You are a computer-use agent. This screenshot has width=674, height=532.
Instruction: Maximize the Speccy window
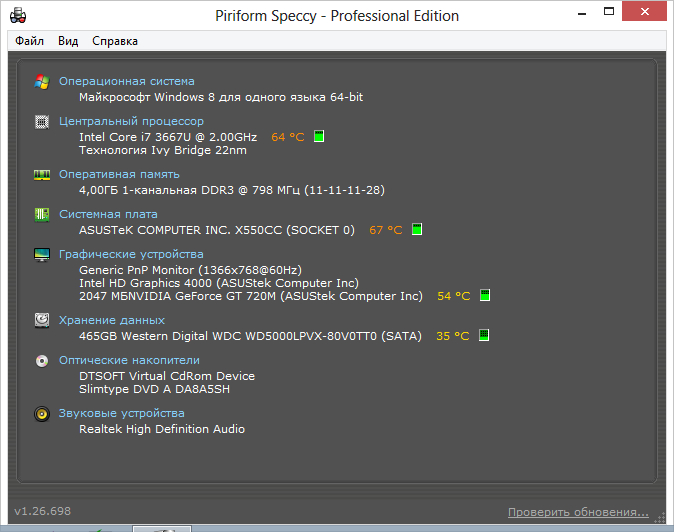click(609, 12)
